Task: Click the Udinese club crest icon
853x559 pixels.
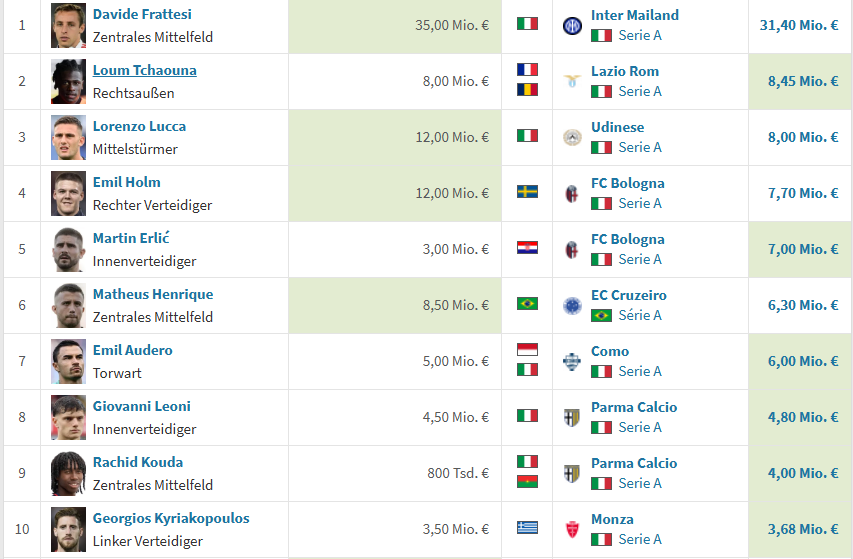Action: (x=572, y=138)
